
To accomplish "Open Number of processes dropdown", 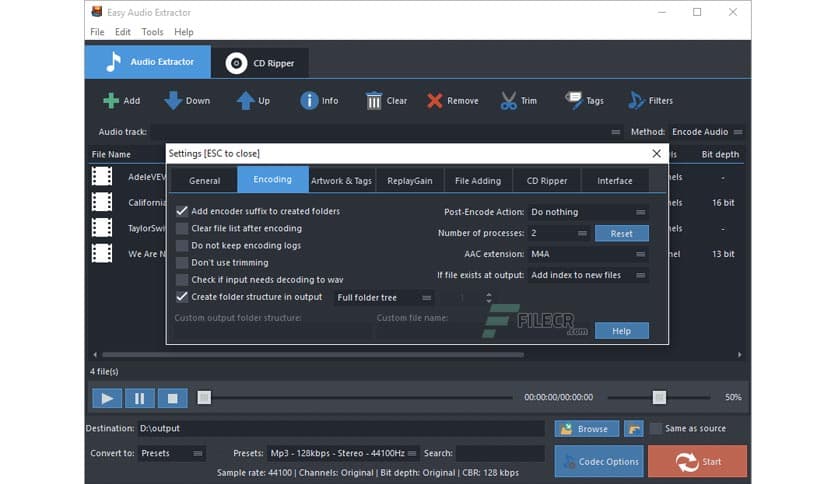I will tap(558, 233).
